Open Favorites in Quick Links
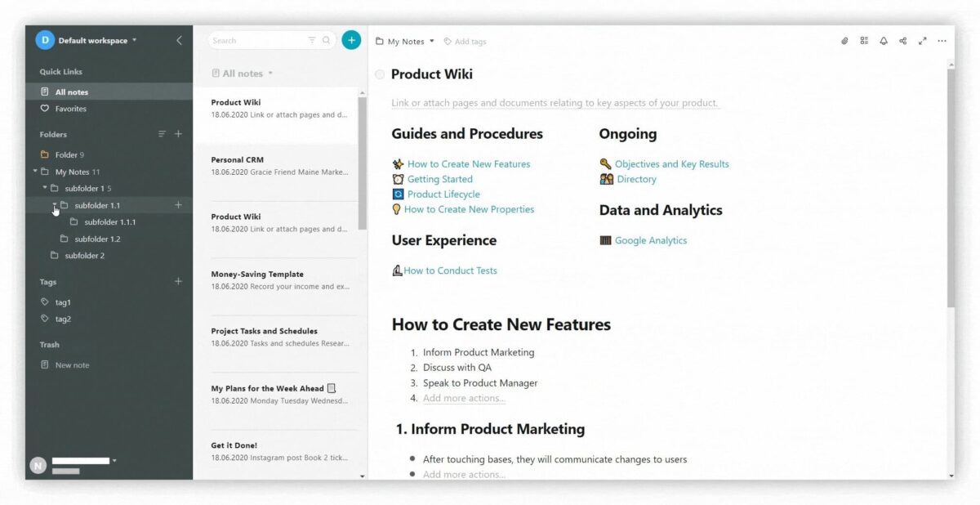The width and height of the screenshot is (980, 505). (x=70, y=109)
